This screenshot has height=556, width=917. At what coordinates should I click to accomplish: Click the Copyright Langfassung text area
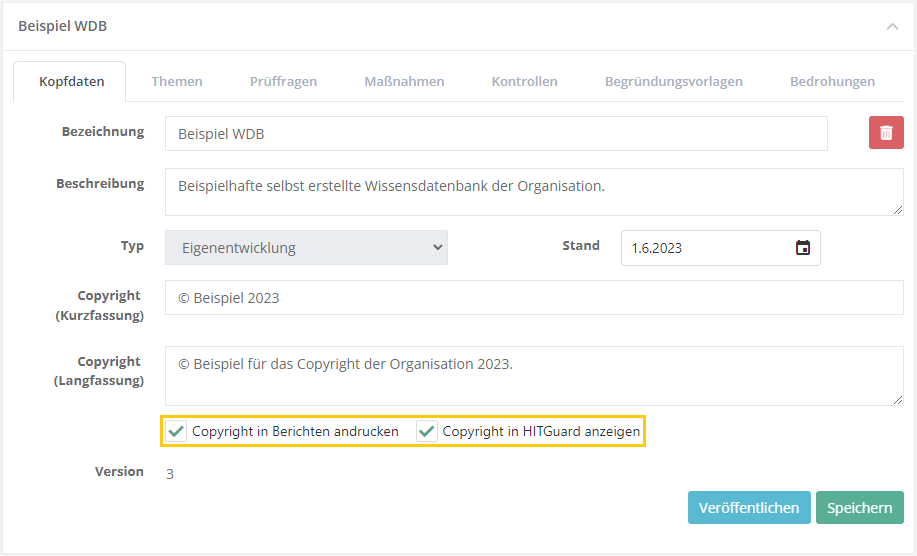click(534, 376)
